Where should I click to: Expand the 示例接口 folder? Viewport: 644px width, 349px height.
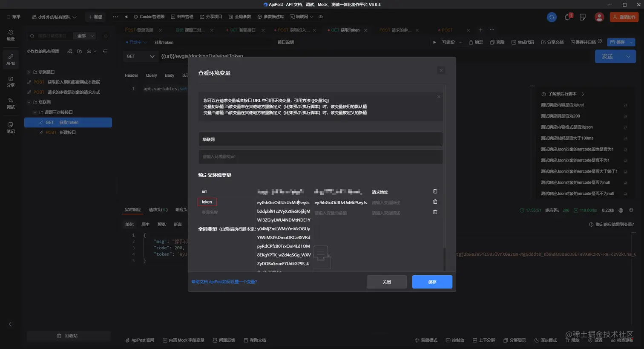click(x=29, y=72)
